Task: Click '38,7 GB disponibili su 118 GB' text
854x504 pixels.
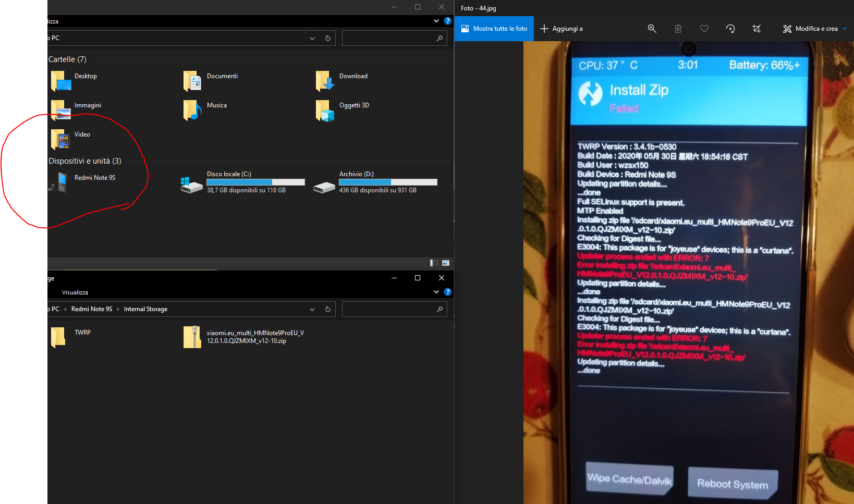Action: pyautogui.click(x=246, y=190)
